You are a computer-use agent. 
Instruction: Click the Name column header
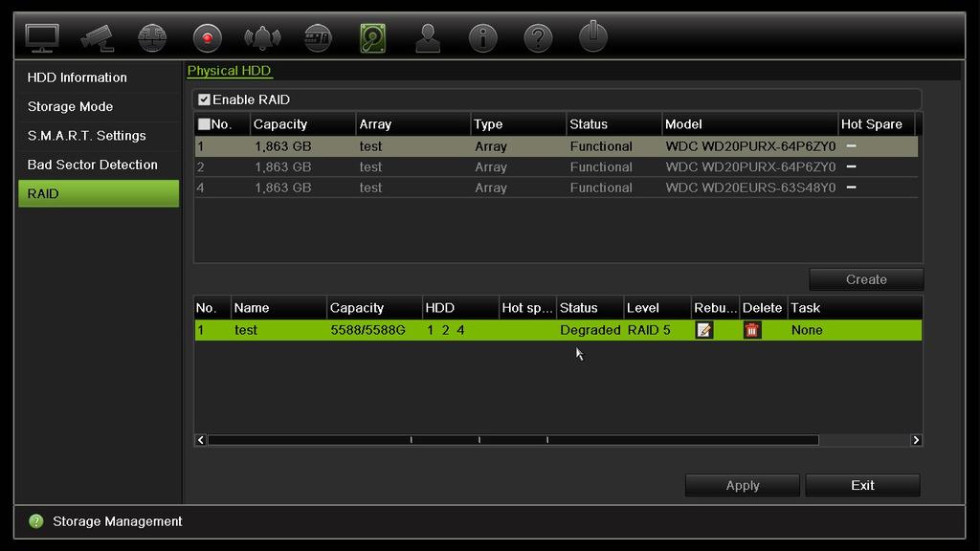click(278, 308)
